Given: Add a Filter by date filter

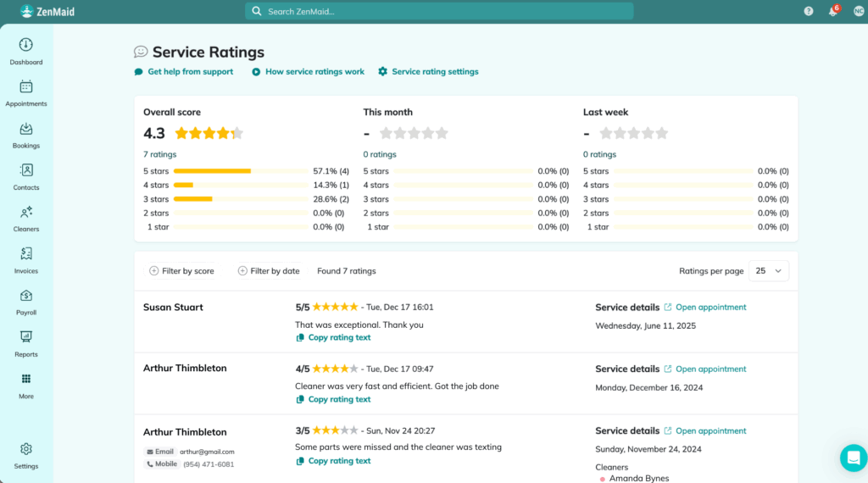Looking at the screenshot, I should (269, 271).
